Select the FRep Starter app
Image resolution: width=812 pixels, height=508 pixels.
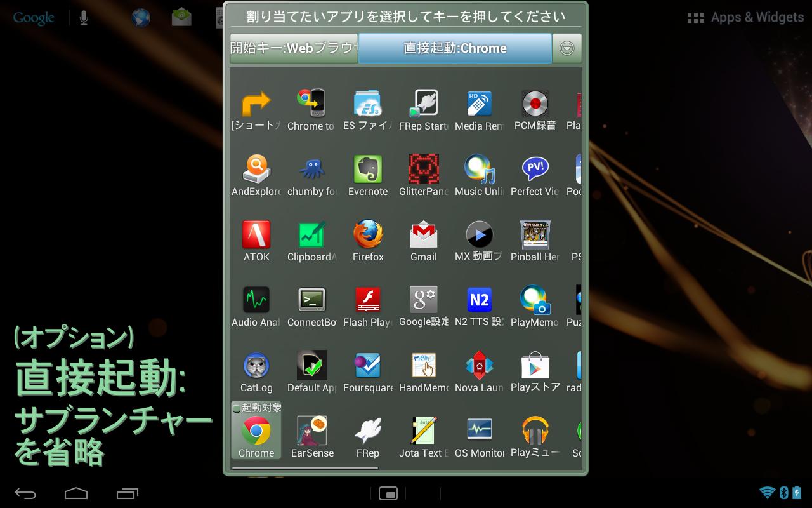pyautogui.click(x=424, y=103)
